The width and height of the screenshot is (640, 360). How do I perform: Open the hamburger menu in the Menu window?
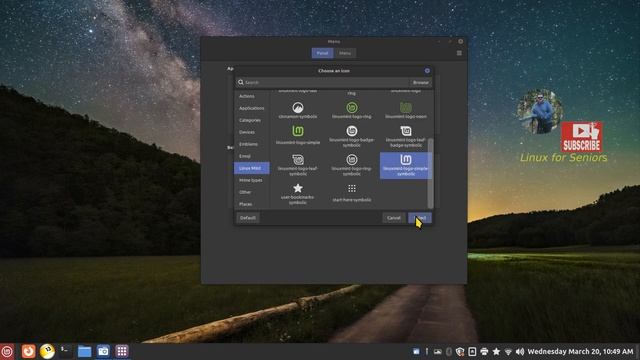(x=459, y=53)
